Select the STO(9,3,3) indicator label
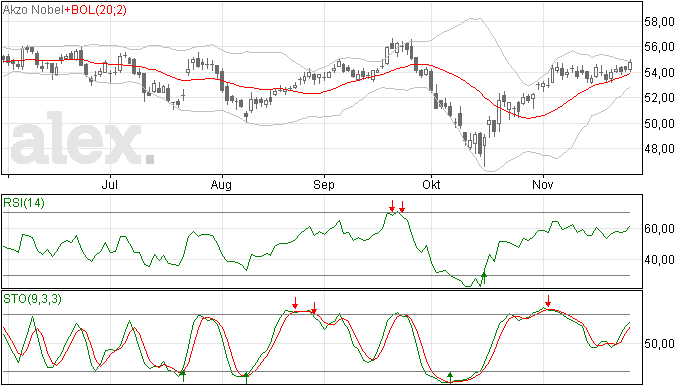This screenshot has width=690, height=387. pyautogui.click(x=32, y=299)
